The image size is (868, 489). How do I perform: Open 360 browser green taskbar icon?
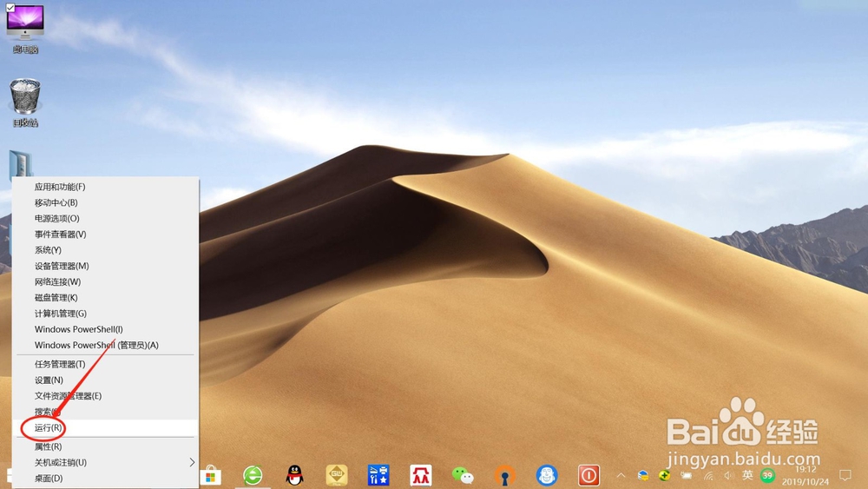[253, 476]
